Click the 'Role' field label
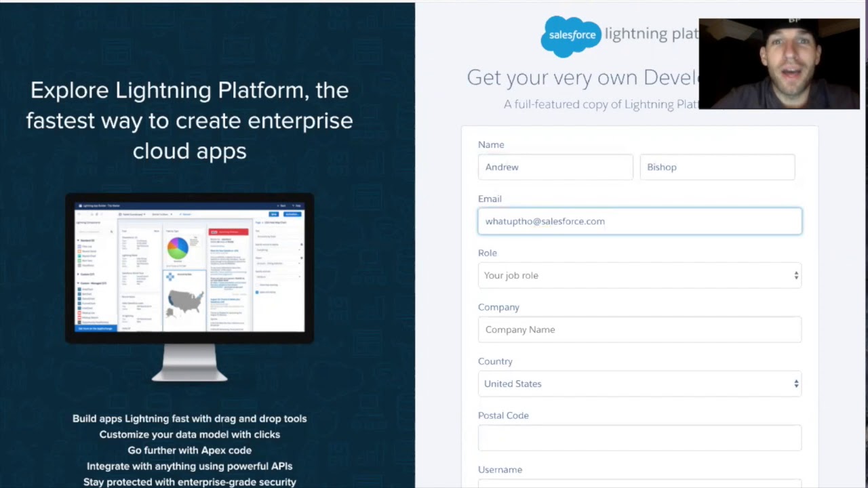The image size is (868, 488). 488,253
